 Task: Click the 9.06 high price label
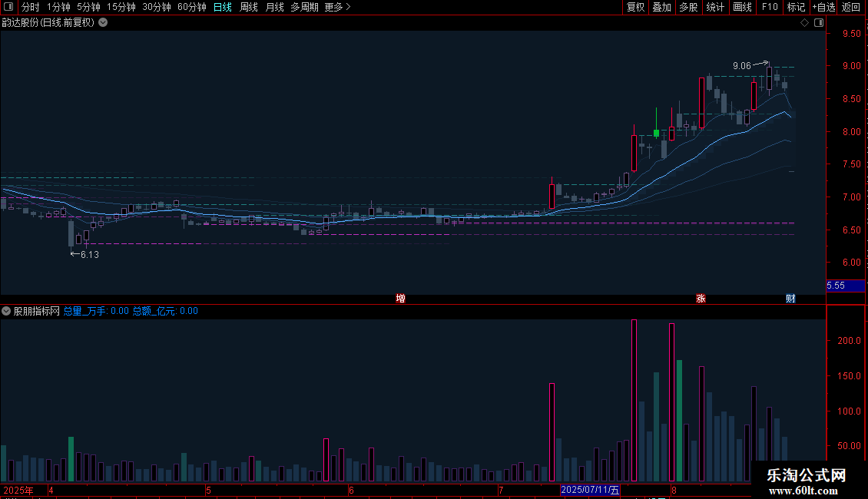742,66
